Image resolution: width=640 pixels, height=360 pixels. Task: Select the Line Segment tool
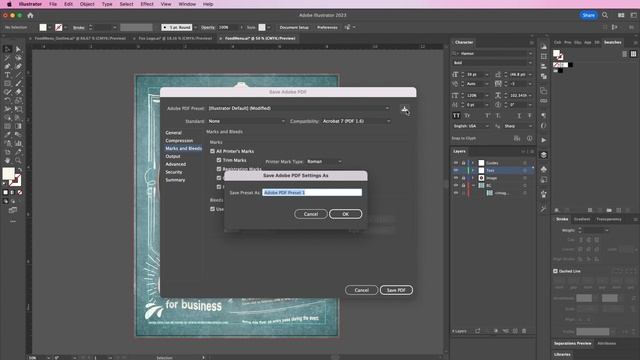pos(18,75)
